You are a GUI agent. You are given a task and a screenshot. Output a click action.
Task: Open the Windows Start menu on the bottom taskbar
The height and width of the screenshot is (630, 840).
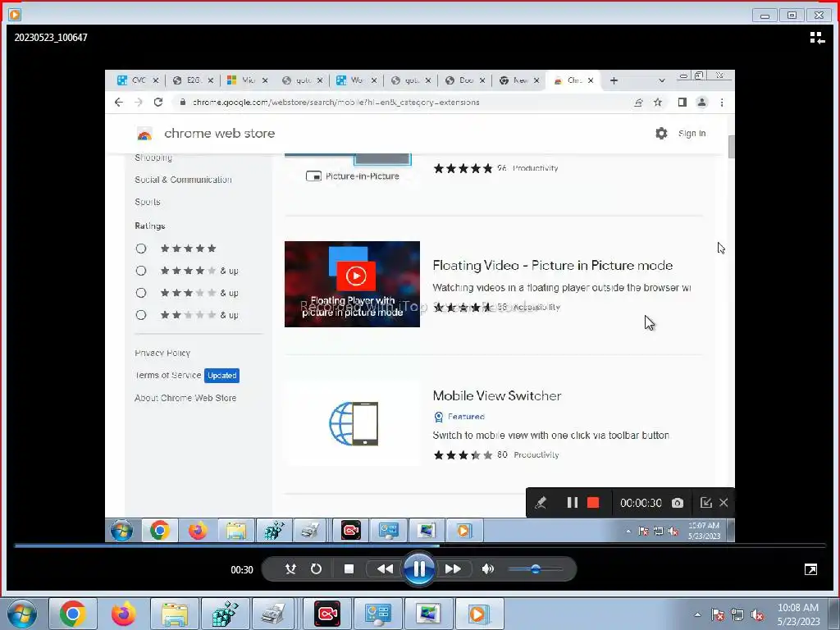click(22, 614)
